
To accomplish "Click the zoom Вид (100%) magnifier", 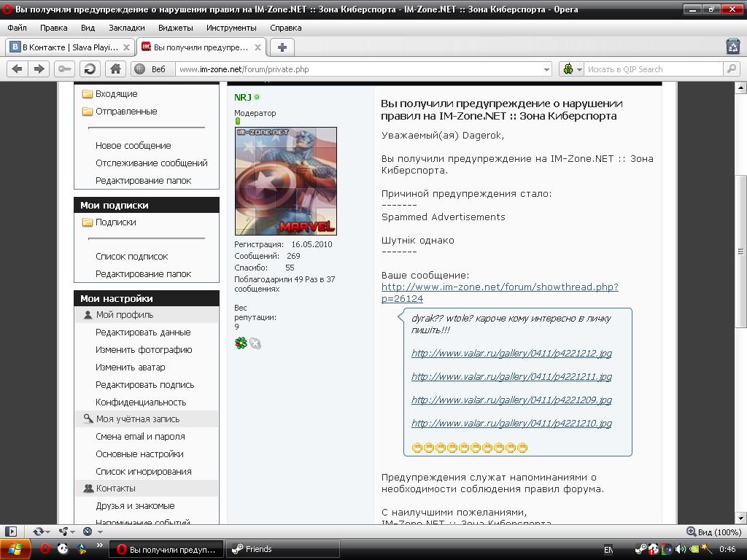I will click(x=692, y=532).
